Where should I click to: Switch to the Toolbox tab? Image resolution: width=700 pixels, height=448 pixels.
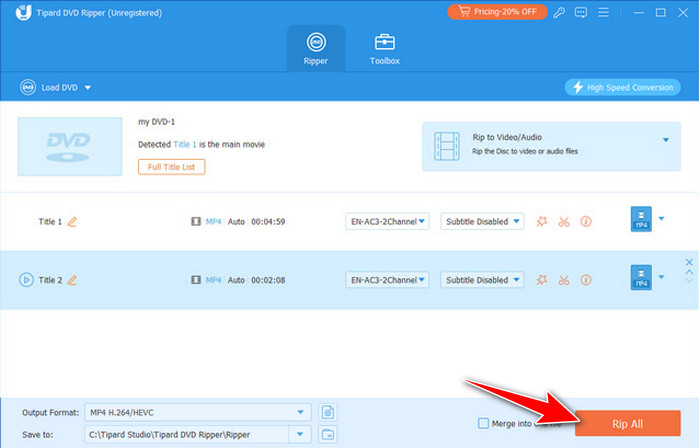point(385,49)
